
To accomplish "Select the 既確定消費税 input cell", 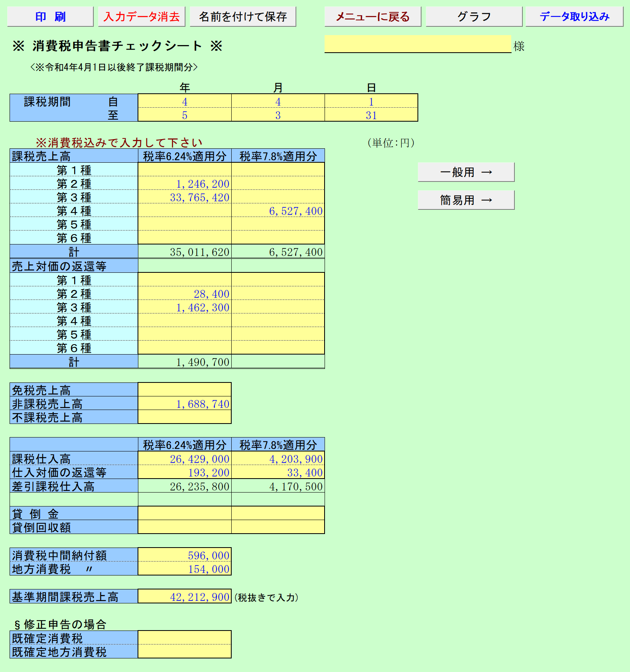I will [x=185, y=638].
